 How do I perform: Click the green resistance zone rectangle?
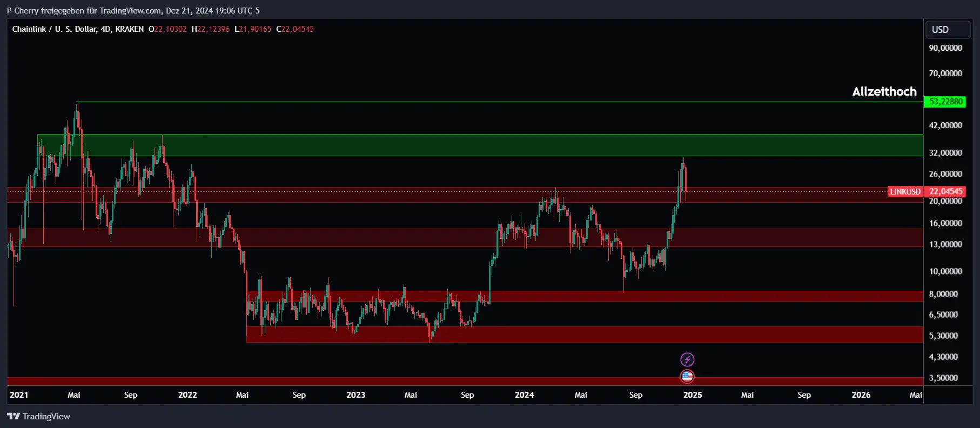click(480, 145)
